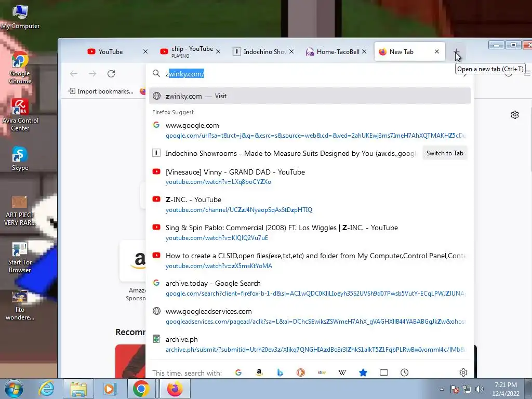532x399 pixels.
Task: Open Windows Start menu orb
Action: (14, 389)
